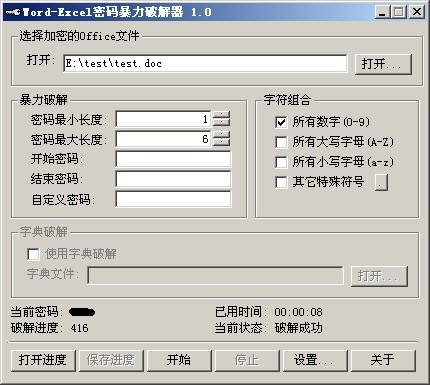Focus the file path field E:\test\test.doc
Image resolution: width=430 pixels, height=385 pixels.
point(205,63)
